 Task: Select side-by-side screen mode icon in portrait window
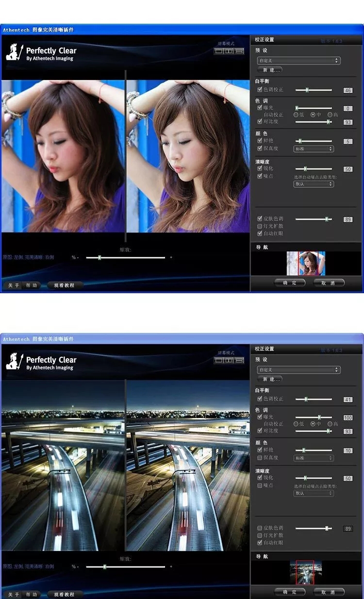(229, 50)
